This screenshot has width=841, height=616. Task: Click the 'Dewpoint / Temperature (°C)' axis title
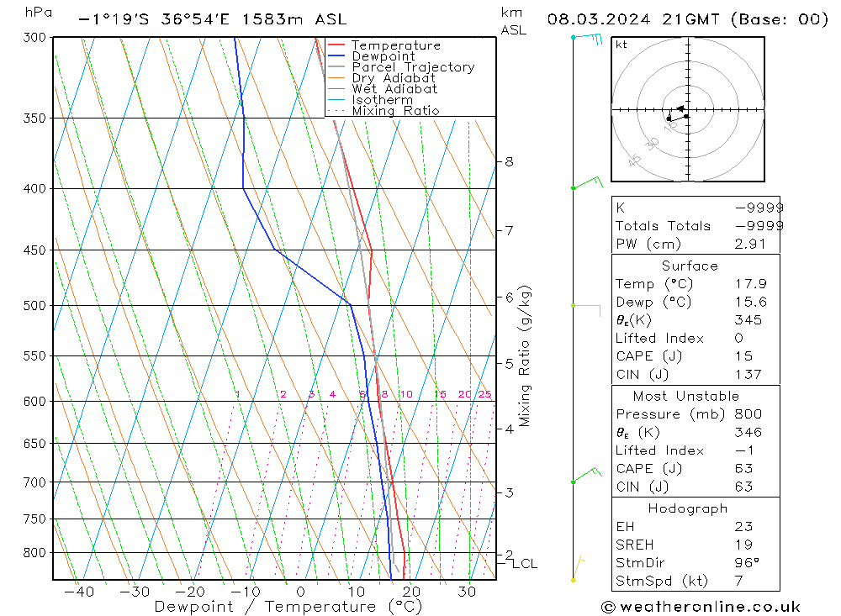coord(288,607)
